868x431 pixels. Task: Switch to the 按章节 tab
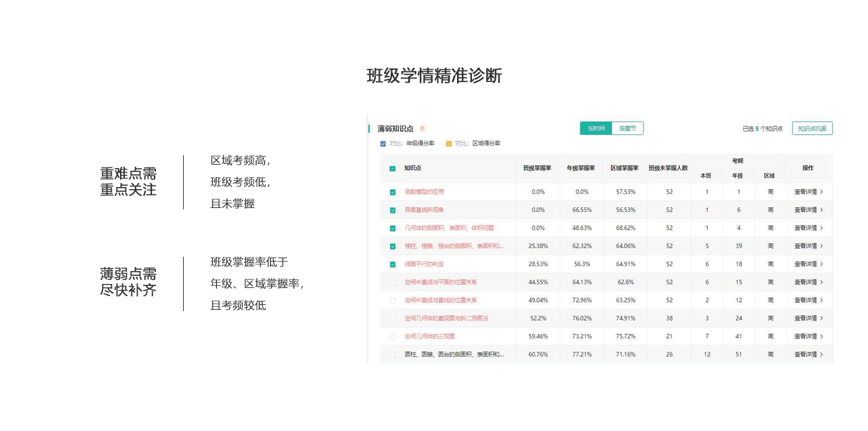tap(627, 128)
